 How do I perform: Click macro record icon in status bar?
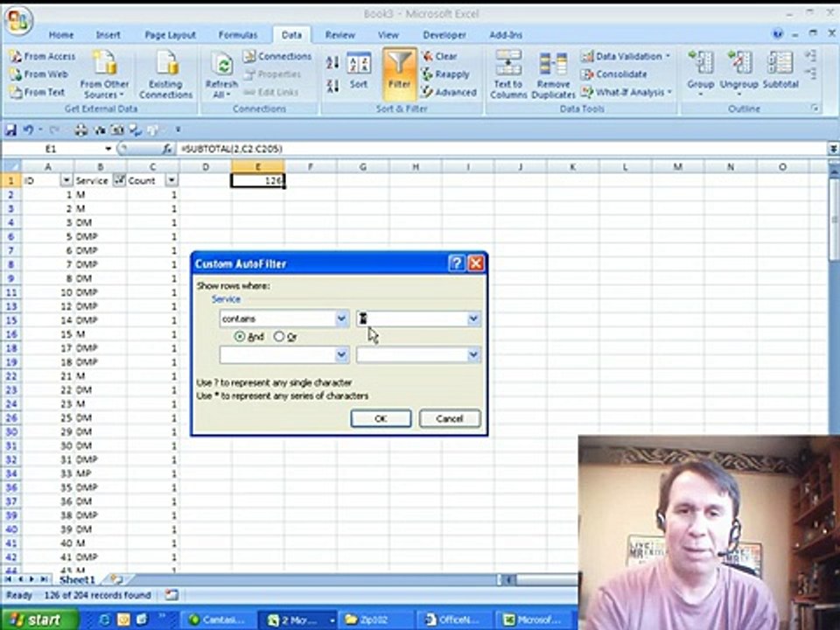171,595
